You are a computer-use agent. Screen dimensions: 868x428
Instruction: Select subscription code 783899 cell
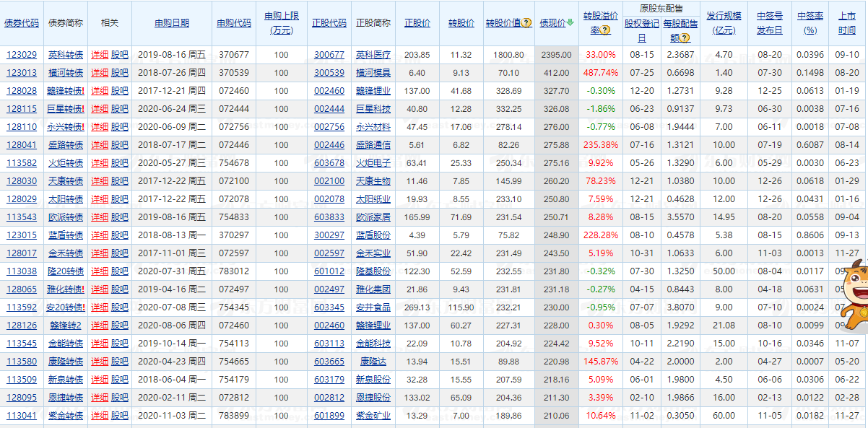point(234,416)
